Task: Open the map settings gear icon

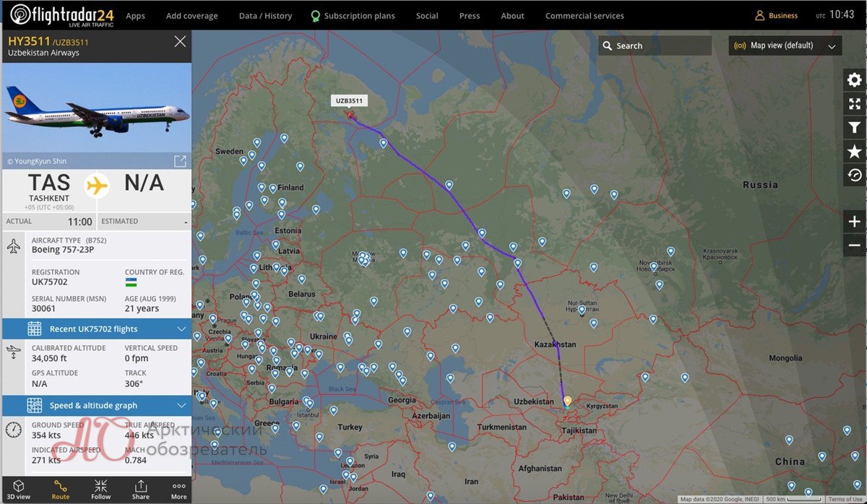Action: [854, 80]
